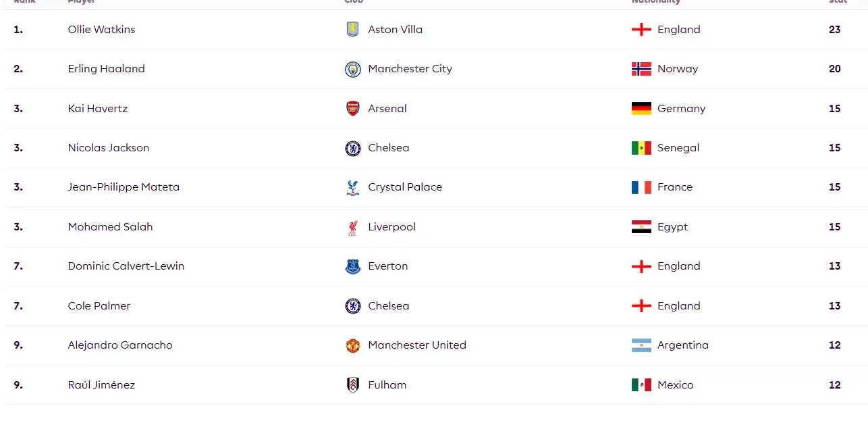Click the Aston Villa club crest
868x423 pixels.
coord(352,30)
